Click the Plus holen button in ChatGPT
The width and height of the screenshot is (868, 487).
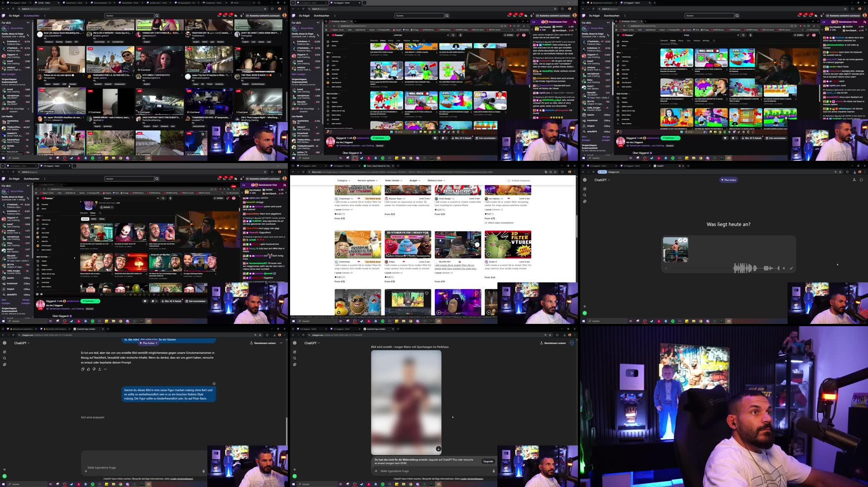[x=728, y=179]
